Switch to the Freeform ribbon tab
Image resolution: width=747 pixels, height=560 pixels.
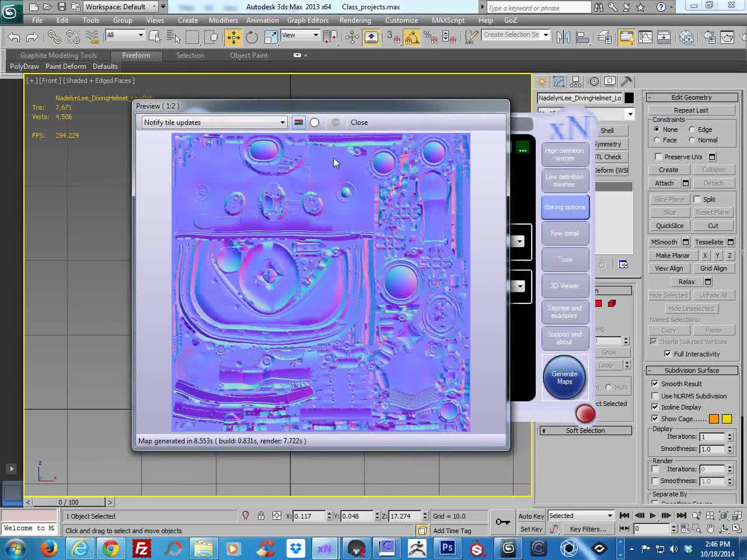tap(136, 55)
